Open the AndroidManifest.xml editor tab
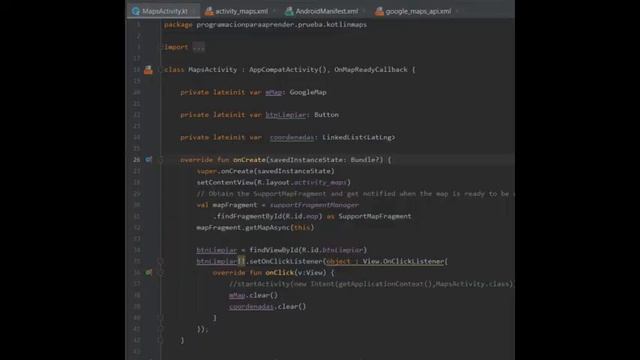640x360 pixels. (326, 11)
